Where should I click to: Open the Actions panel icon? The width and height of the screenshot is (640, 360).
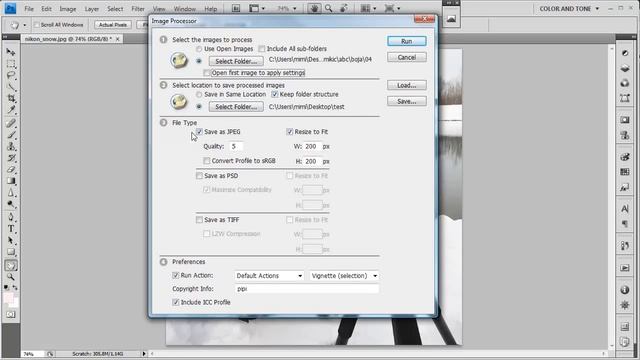pyautogui.click(x=624, y=268)
